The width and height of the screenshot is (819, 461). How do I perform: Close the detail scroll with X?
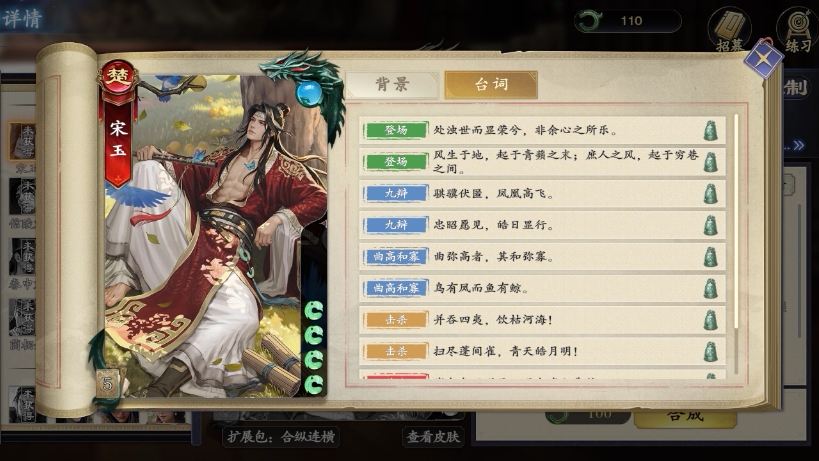click(763, 58)
